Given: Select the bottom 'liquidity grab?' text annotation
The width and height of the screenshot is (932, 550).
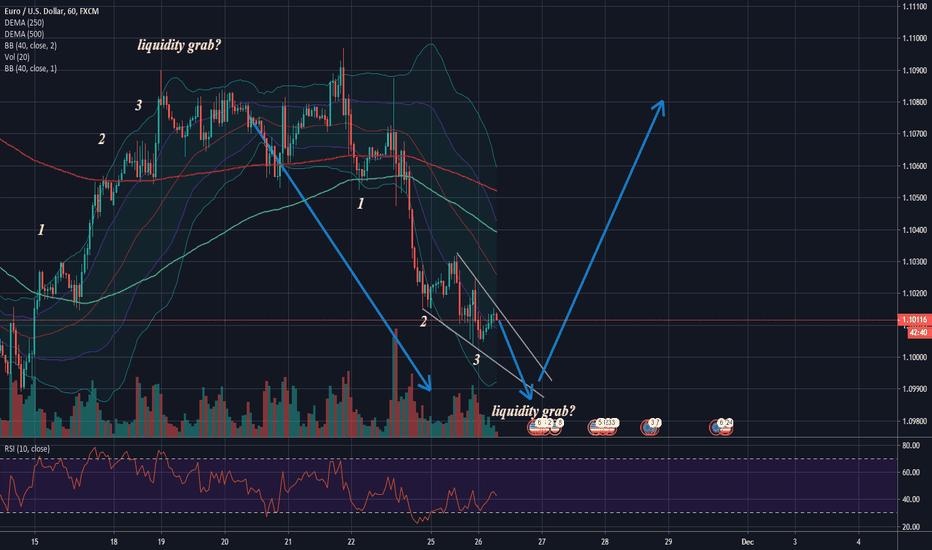Looking at the screenshot, I should (533, 409).
